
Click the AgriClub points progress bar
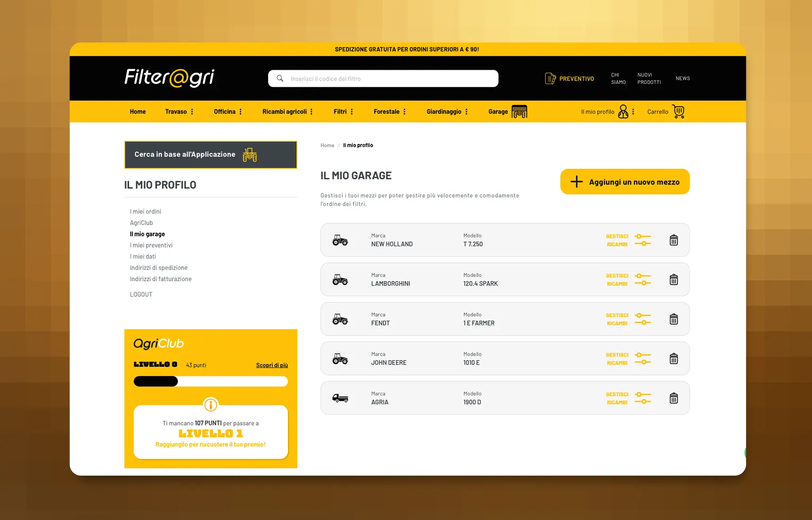pyautogui.click(x=211, y=381)
